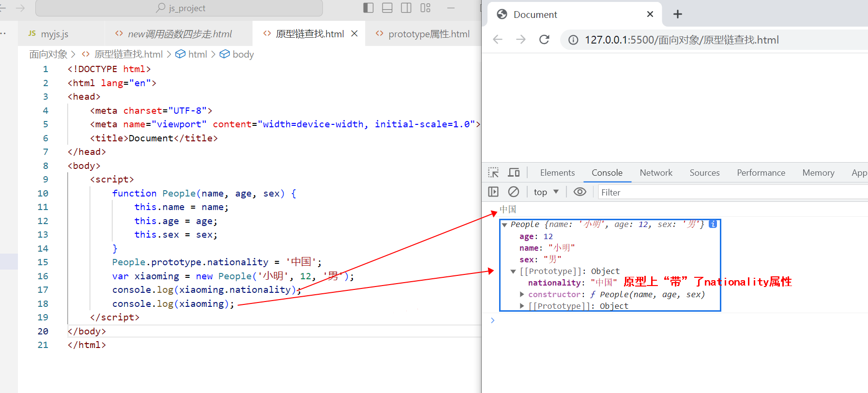Go forward with the VS Code arrow
The image size is (868, 393).
pos(20,8)
